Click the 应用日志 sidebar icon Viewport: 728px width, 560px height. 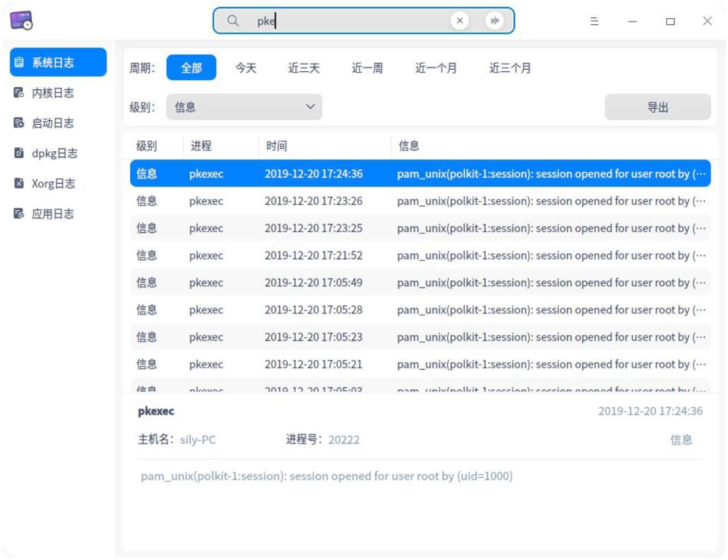tap(19, 214)
